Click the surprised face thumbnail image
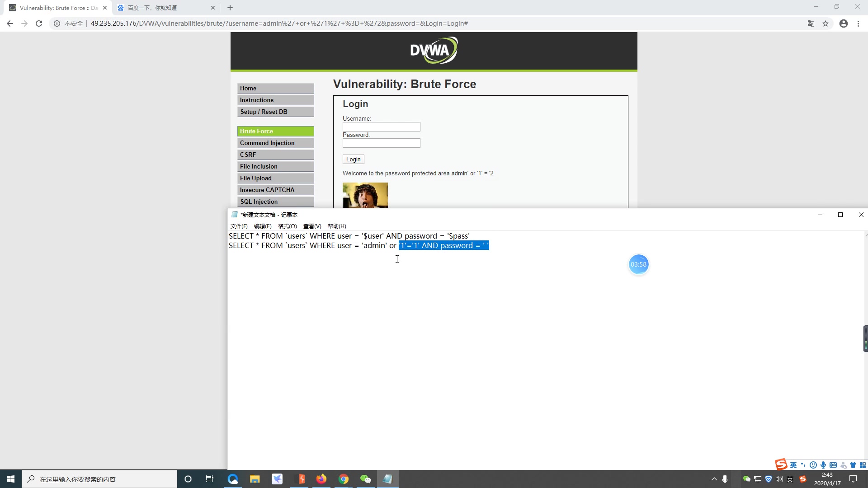Image resolution: width=868 pixels, height=488 pixels. 365,195
